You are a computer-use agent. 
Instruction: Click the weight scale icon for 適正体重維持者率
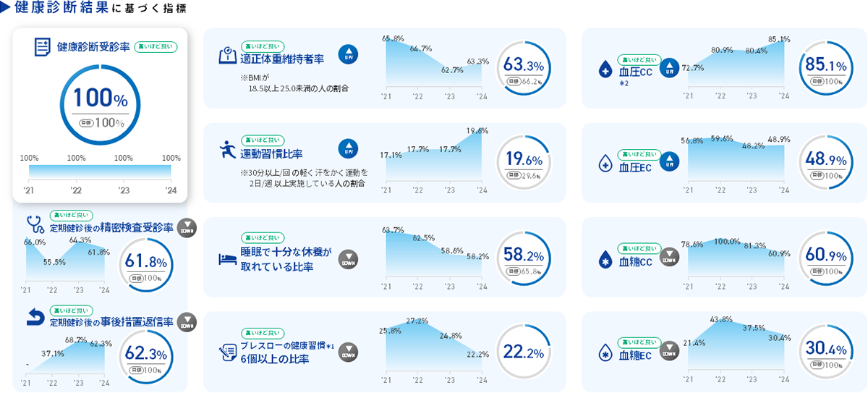click(x=228, y=56)
